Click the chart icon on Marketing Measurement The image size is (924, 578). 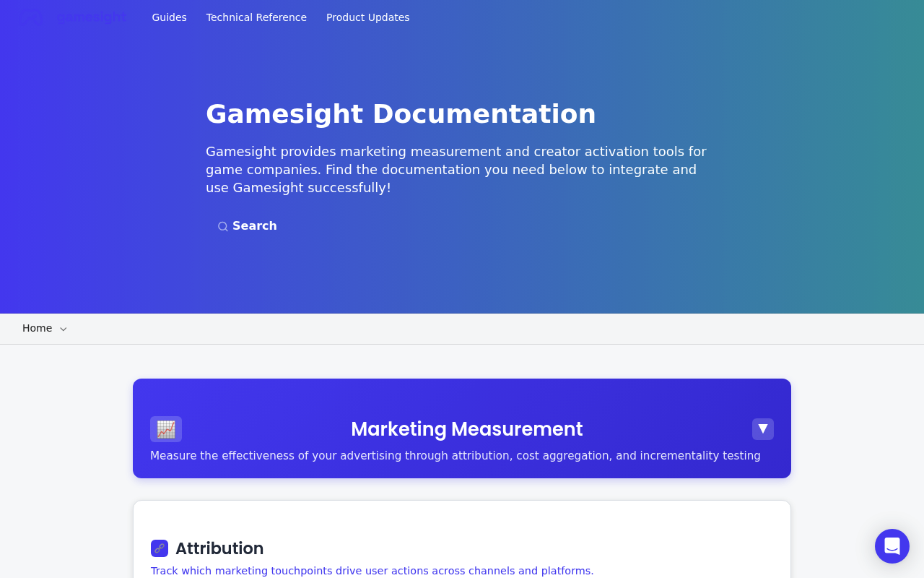[x=166, y=429]
